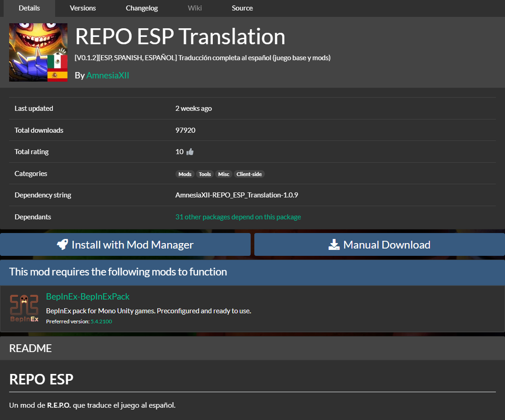Click the download arrow icon
This screenshot has width=505, height=420.
(334, 244)
